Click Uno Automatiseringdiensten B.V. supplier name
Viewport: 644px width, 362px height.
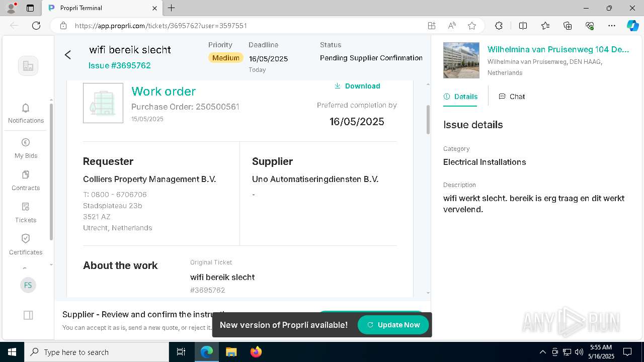[315, 179]
